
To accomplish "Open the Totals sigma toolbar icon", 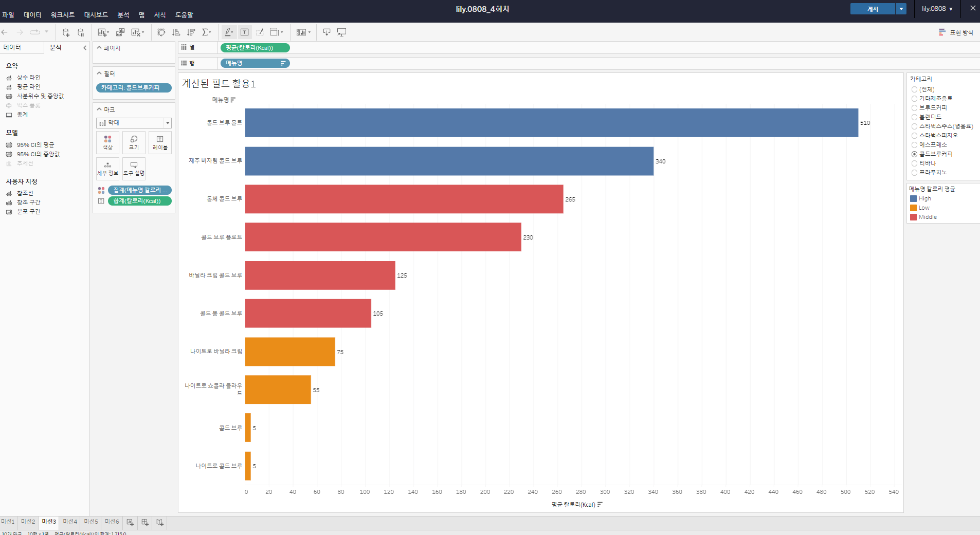I will tap(206, 32).
